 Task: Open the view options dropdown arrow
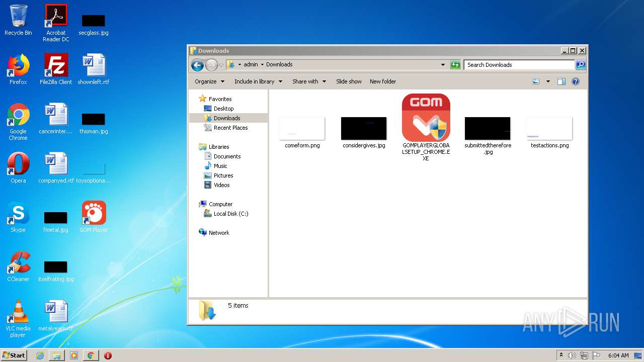(x=548, y=81)
